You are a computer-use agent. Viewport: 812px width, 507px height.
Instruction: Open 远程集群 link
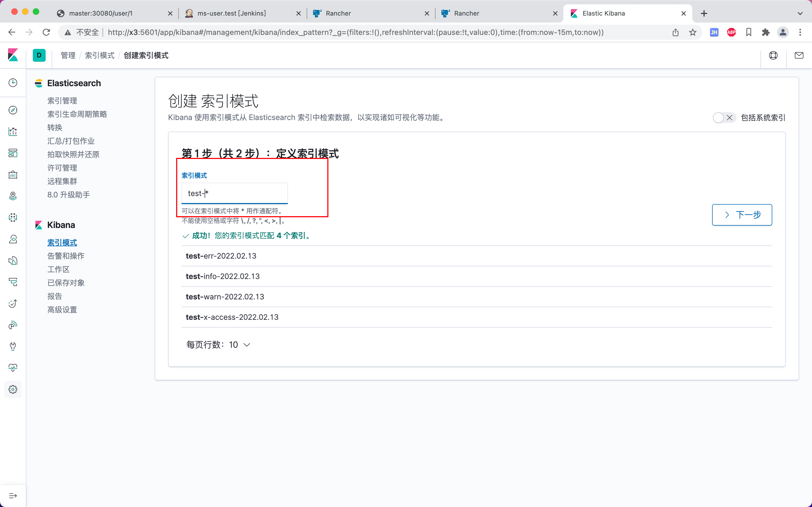(62, 181)
